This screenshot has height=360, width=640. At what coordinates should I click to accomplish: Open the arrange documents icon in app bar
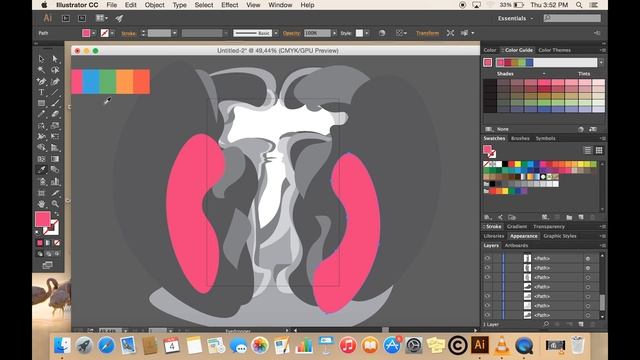101,18
